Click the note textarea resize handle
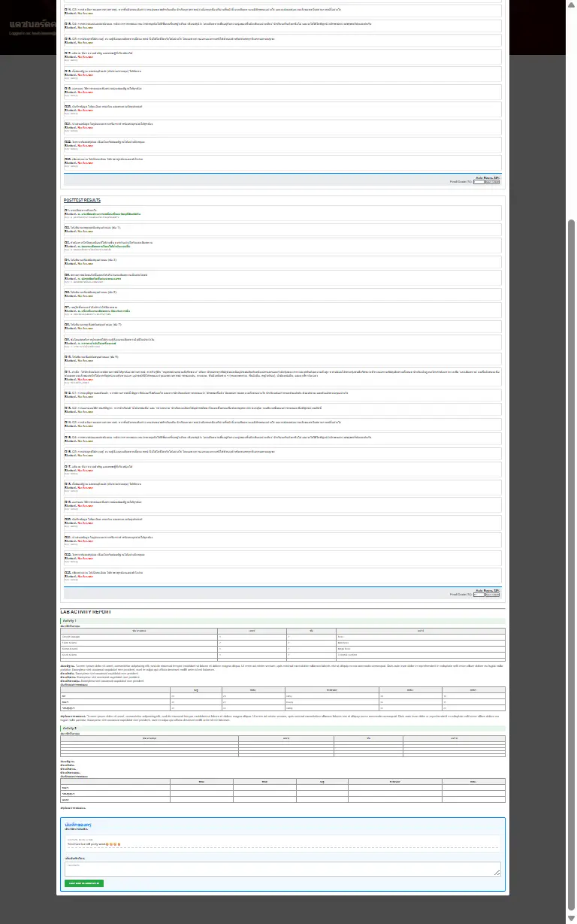The height and width of the screenshot is (924, 577). [497, 873]
